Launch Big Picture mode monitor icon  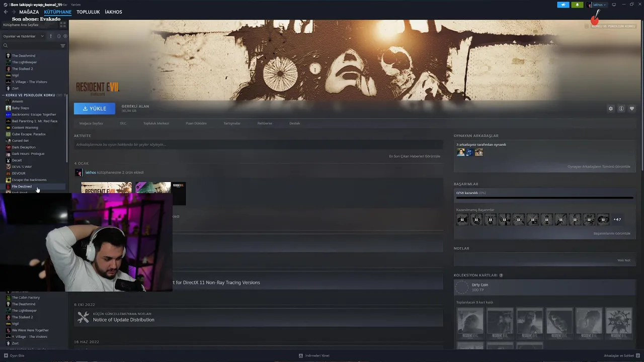[614, 5]
